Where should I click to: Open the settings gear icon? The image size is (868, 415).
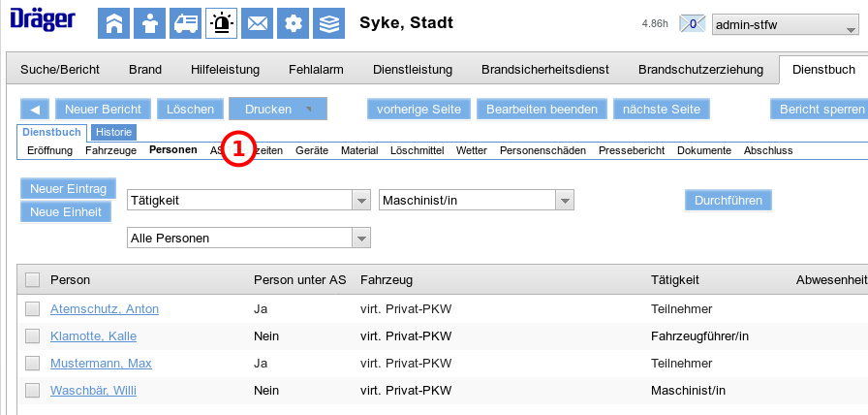click(294, 22)
